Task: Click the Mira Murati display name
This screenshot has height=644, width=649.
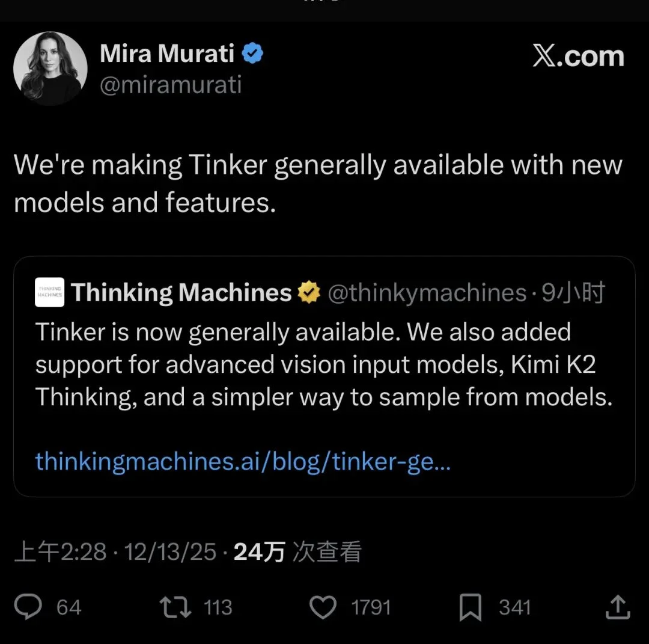Action: (168, 52)
